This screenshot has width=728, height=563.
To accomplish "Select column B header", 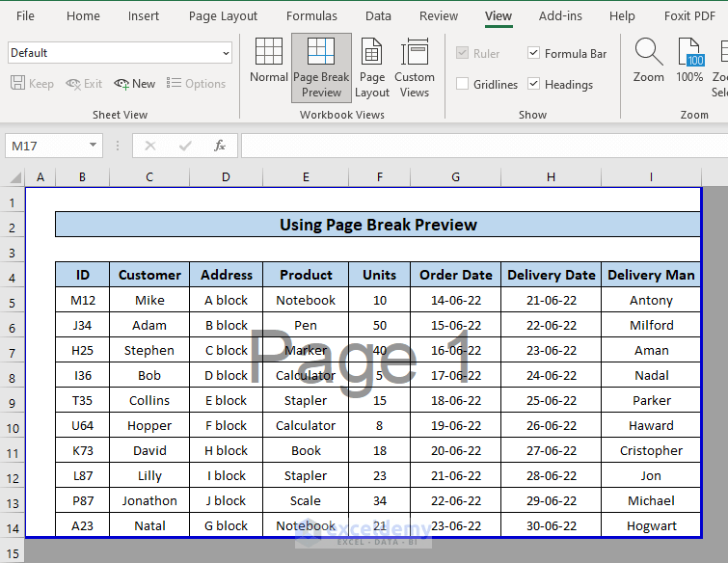I will (82, 177).
